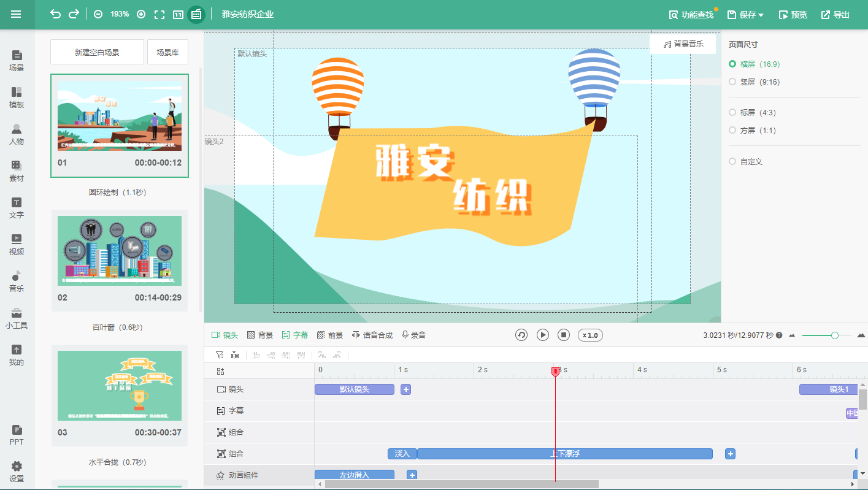The width and height of the screenshot is (868, 490).
Task: Select 自定义 custom page size
Action: pos(745,161)
